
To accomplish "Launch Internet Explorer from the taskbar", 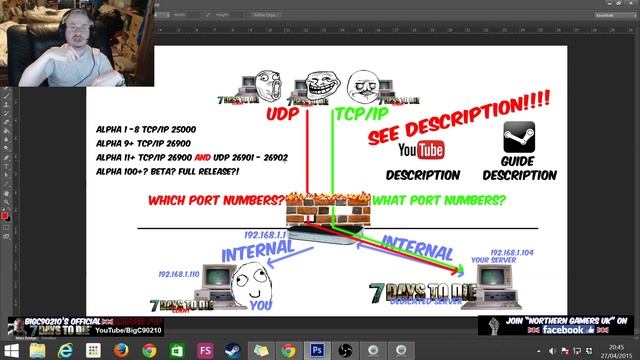I will pos(65,351).
